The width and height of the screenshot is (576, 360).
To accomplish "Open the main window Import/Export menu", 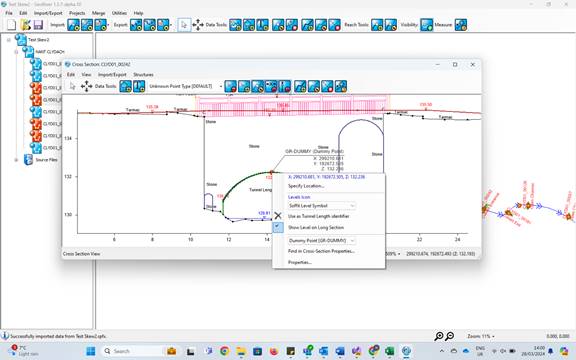I will tap(48, 13).
